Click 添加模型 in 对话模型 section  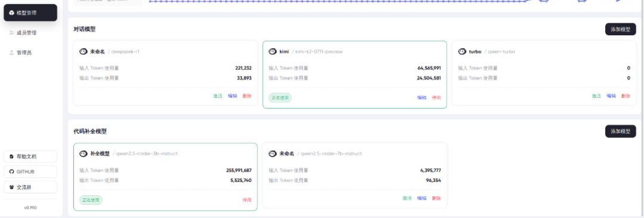[620, 29]
